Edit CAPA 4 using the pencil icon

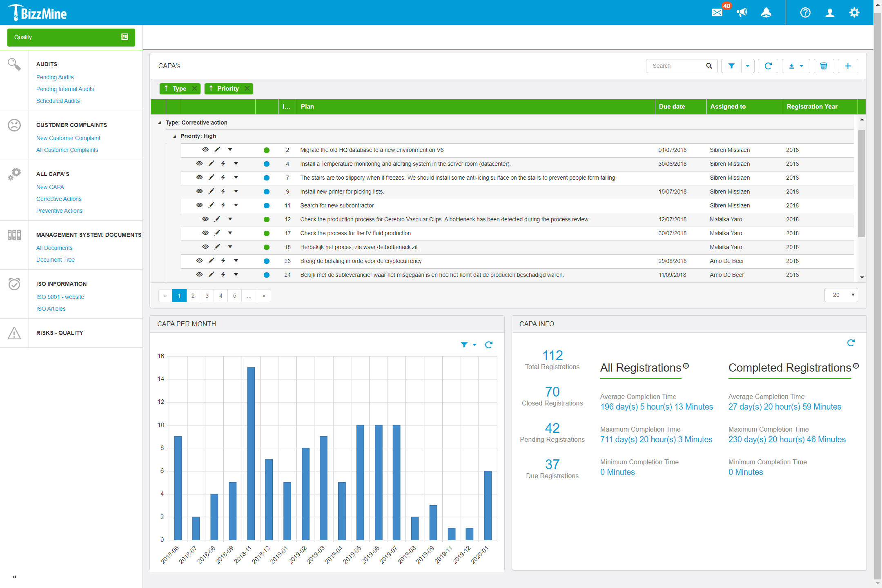211,164
